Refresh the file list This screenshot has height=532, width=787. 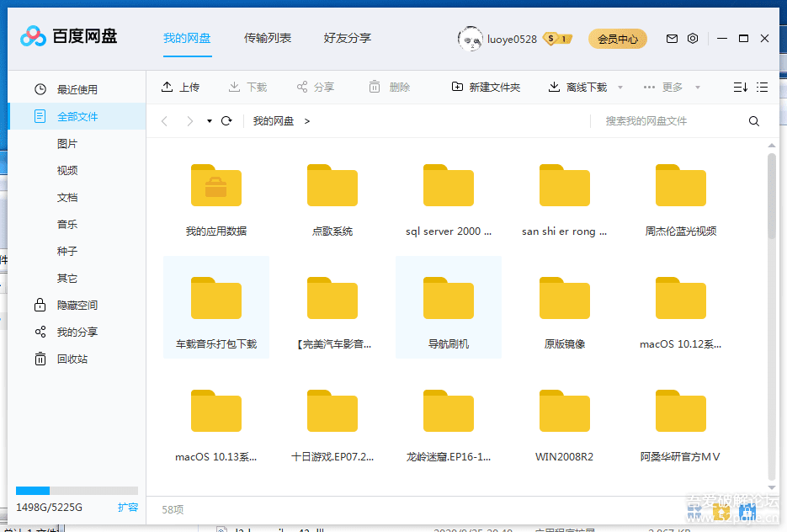point(226,121)
